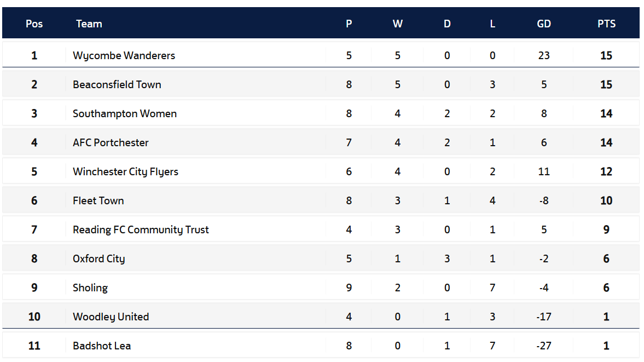
Task: Select Winchester City Flyers team name
Action: tap(125, 172)
